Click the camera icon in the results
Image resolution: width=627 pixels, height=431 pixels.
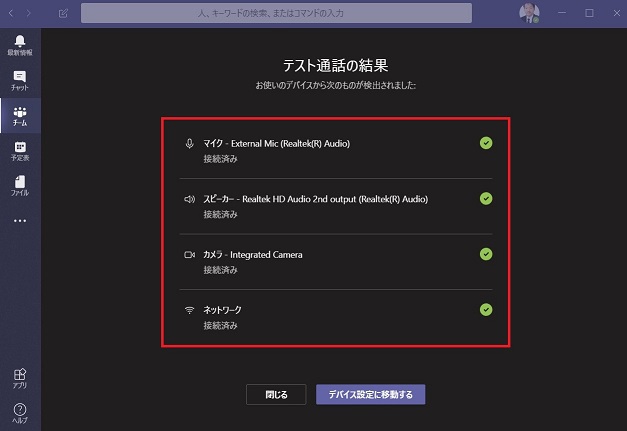190,255
